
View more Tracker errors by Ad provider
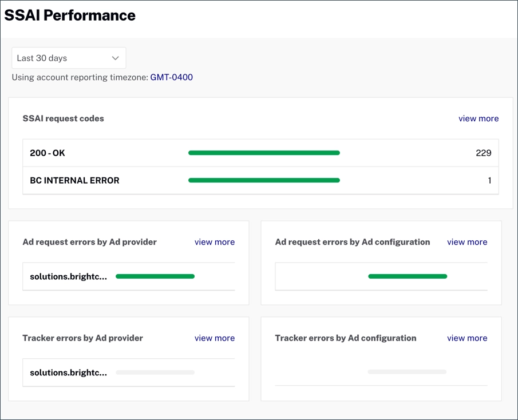[215, 338]
